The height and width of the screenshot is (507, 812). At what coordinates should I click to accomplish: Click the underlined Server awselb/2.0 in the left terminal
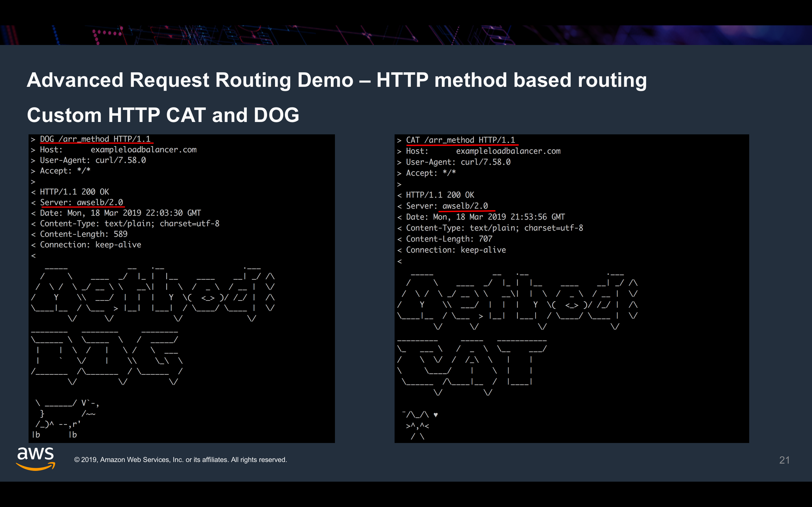pos(82,202)
